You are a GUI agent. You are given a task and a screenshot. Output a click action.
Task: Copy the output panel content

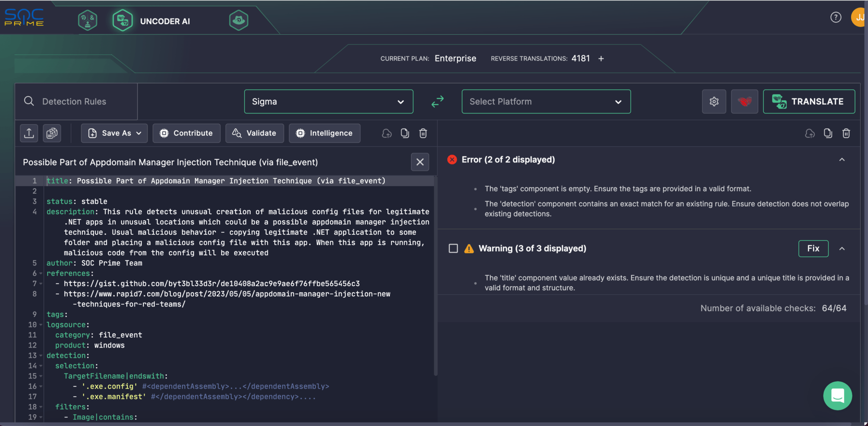point(828,134)
